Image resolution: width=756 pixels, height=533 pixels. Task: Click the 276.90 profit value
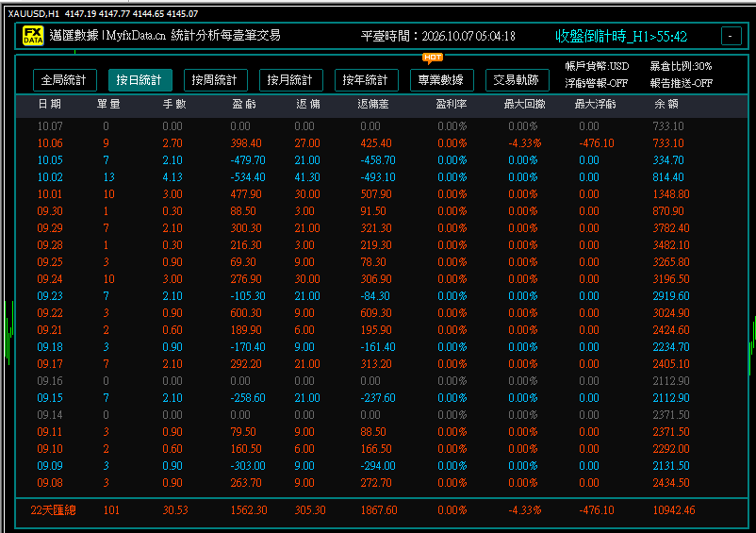pos(246,279)
